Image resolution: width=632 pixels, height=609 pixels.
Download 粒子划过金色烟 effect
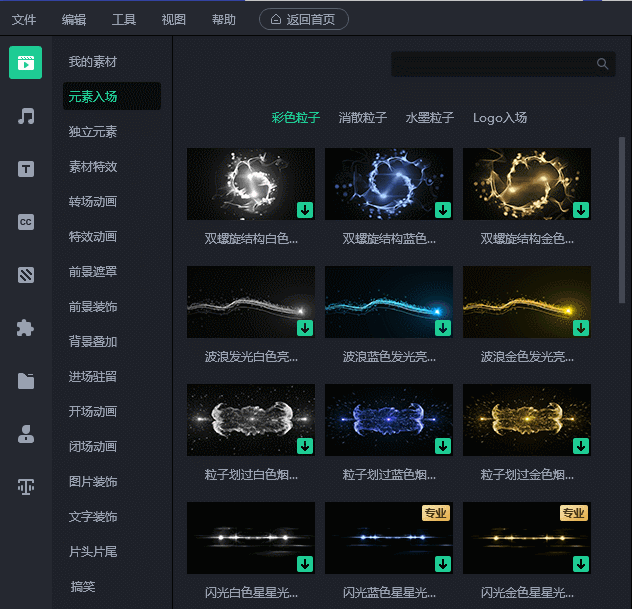581,446
